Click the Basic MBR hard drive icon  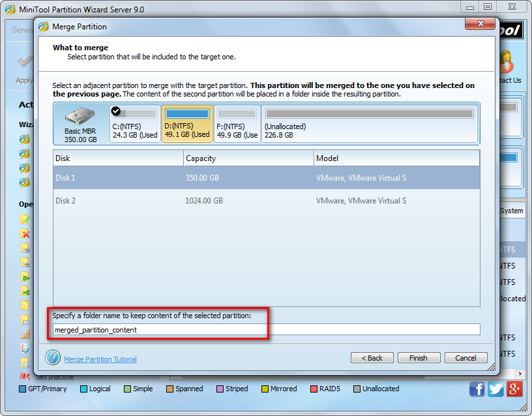point(80,116)
